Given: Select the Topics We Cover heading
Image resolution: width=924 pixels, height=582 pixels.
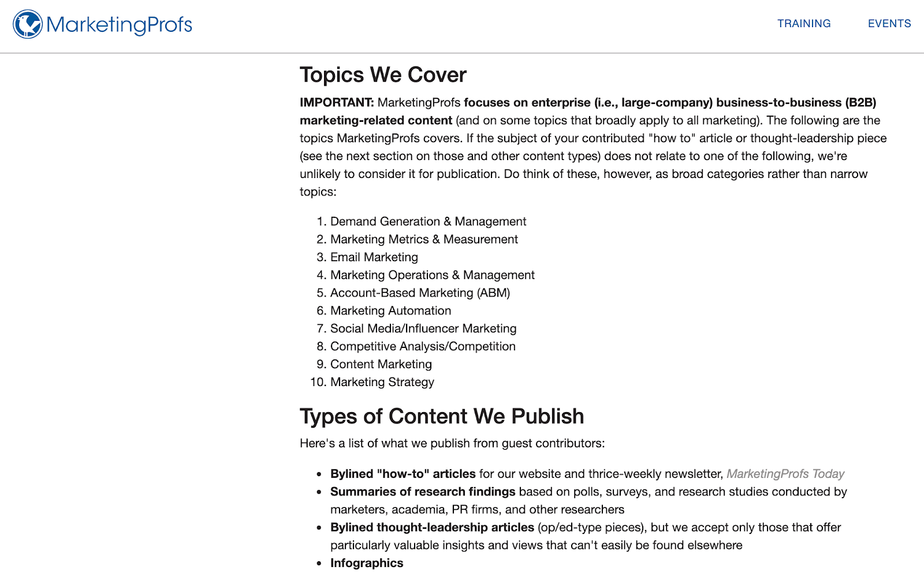Looking at the screenshot, I should coord(382,75).
